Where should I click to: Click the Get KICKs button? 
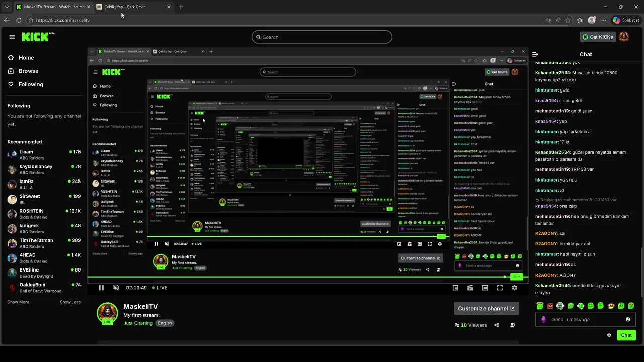point(598,37)
